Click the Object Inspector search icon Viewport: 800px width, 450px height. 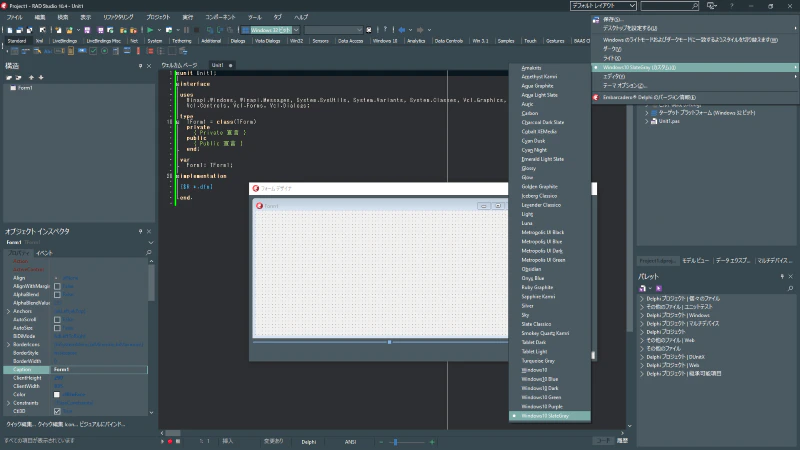(148, 253)
